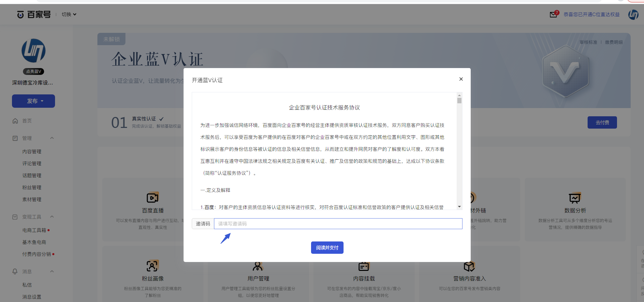644x302 pixels.
Task: Click the 营销内容准入 card title
Action: click(469, 278)
